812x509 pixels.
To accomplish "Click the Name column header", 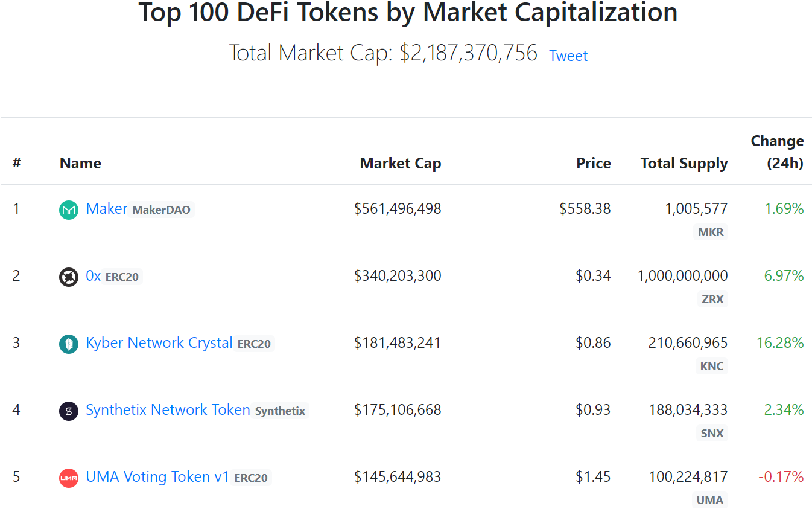I will 80,163.
